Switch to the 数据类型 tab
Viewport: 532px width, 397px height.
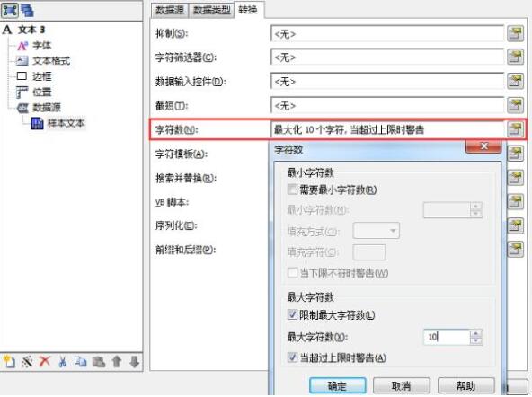pyautogui.click(x=212, y=10)
